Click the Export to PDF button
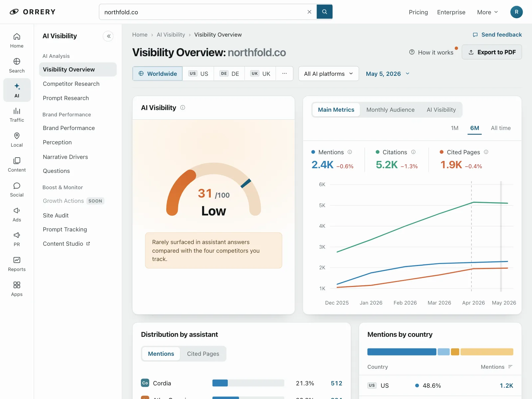The image size is (532, 399). click(x=492, y=52)
